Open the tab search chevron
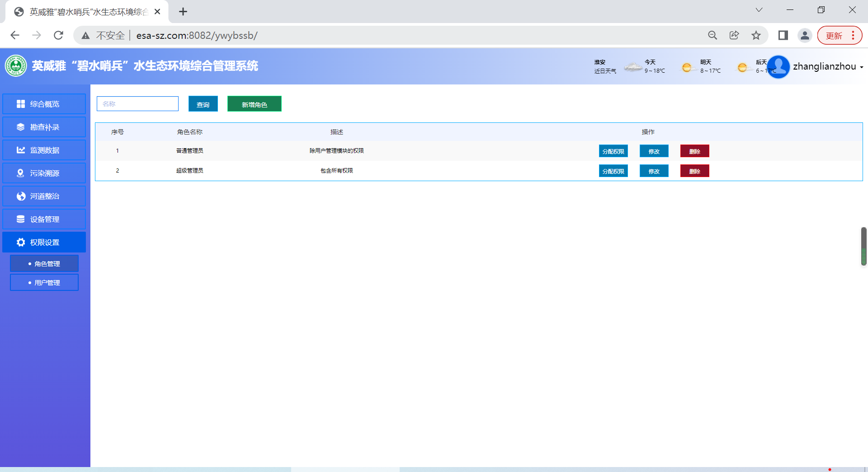The height and width of the screenshot is (472, 868). click(x=759, y=10)
